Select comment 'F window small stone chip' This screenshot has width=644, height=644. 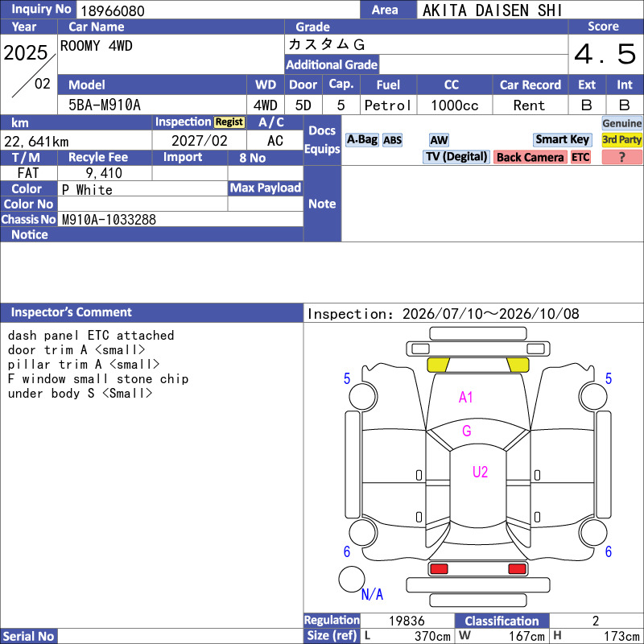(x=98, y=378)
